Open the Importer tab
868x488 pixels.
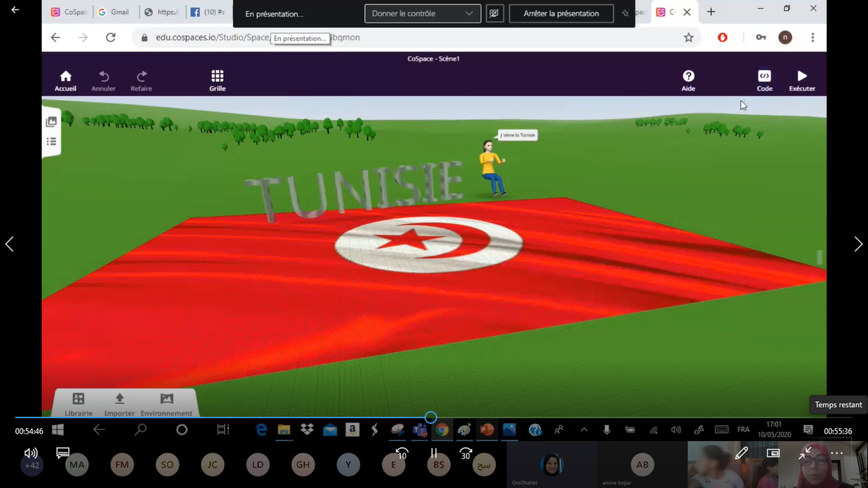(119, 404)
